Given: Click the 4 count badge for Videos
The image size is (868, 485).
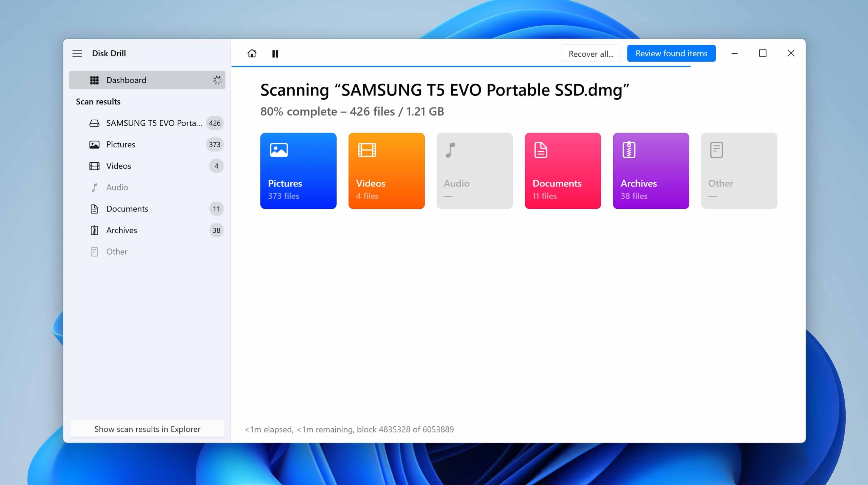Looking at the screenshot, I should click(216, 166).
